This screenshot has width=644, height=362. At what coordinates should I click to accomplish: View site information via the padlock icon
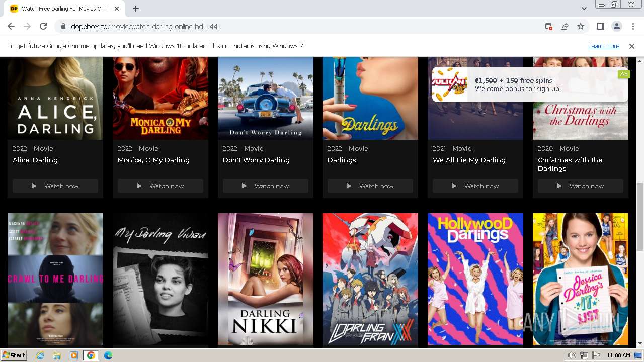click(63, 27)
